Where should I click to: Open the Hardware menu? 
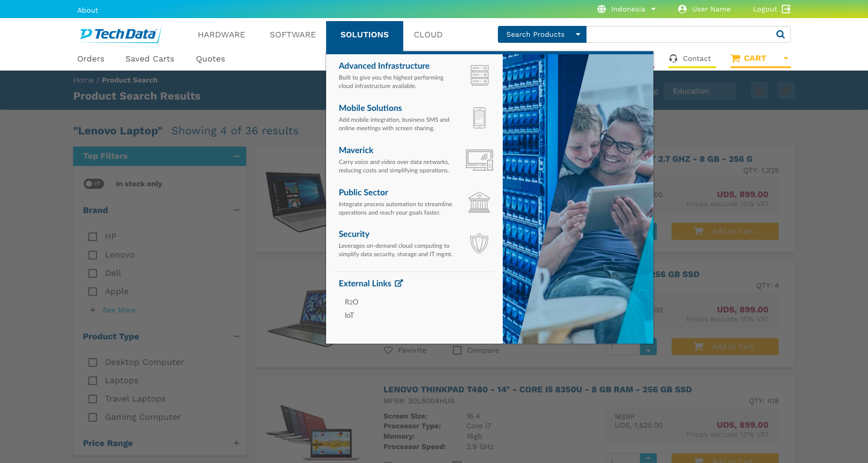[x=221, y=34]
